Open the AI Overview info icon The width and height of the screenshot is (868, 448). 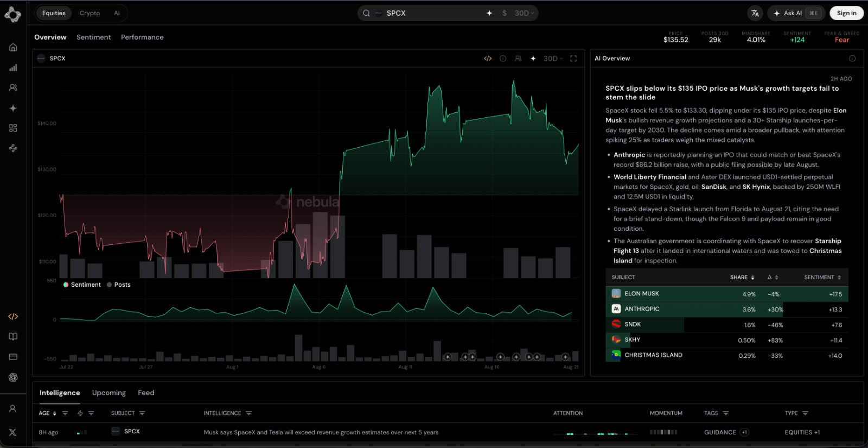[x=852, y=59]
